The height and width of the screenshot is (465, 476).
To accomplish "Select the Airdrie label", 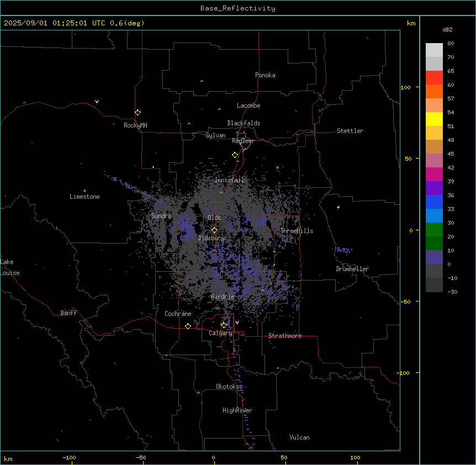I will (x=223, y=297).
